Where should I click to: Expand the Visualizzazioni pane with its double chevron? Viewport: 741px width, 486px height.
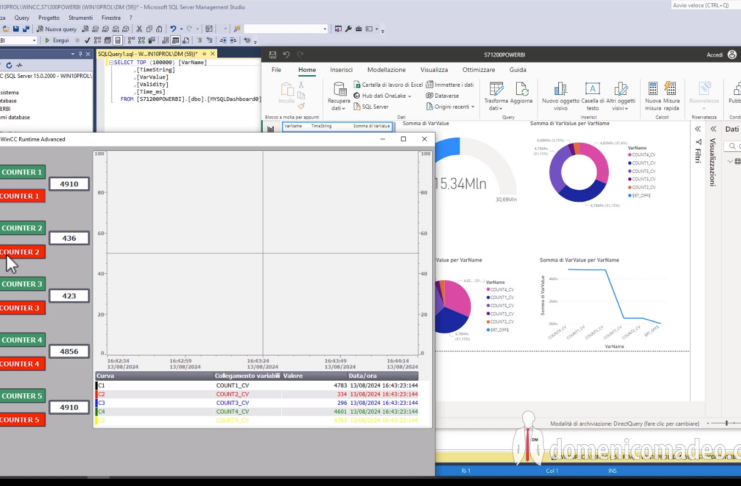coord(713,129)
